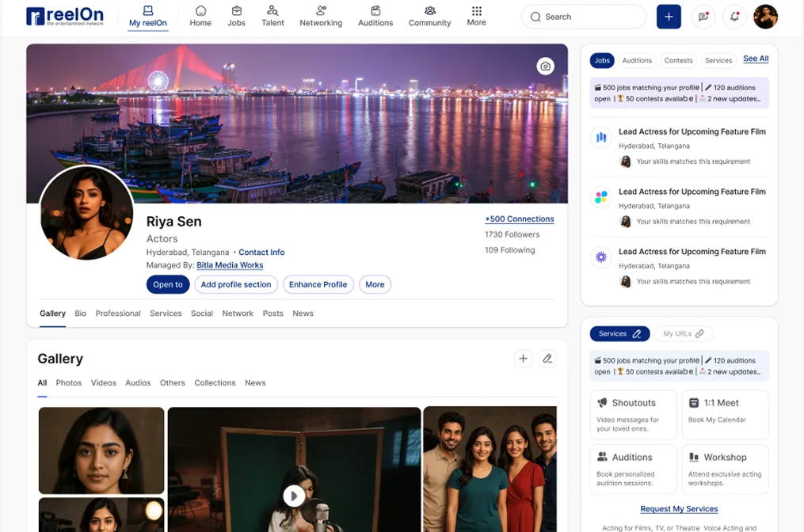This screenshot has height=532, width=804.
Task: Click the Gallery add plus icon
Action: (x=523, y=359)
